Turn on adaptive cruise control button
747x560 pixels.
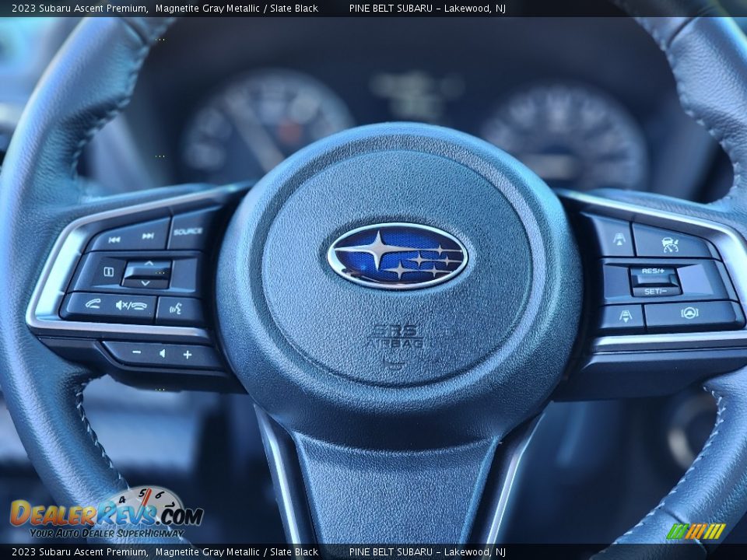[x=671, y=245]
